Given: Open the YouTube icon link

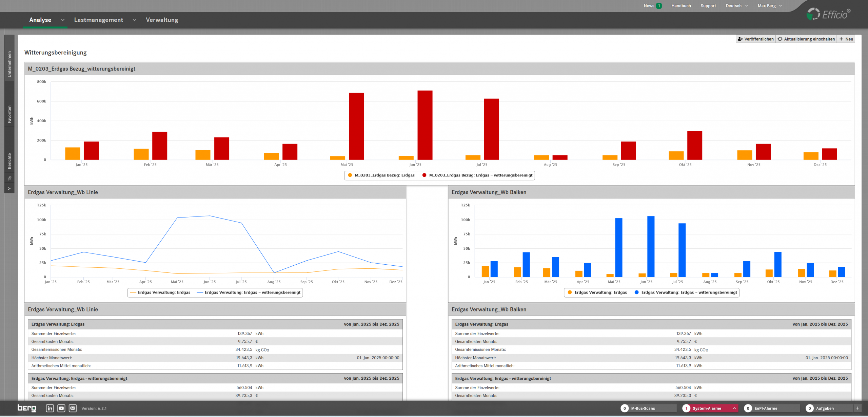Looking at the screenshot, I should (x=61, y=408).
